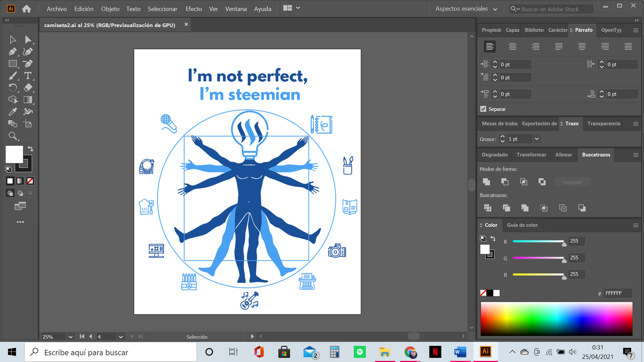Click the Expandir button in Buscatrazos
644x362 pixels.
[x=573, y=182]
